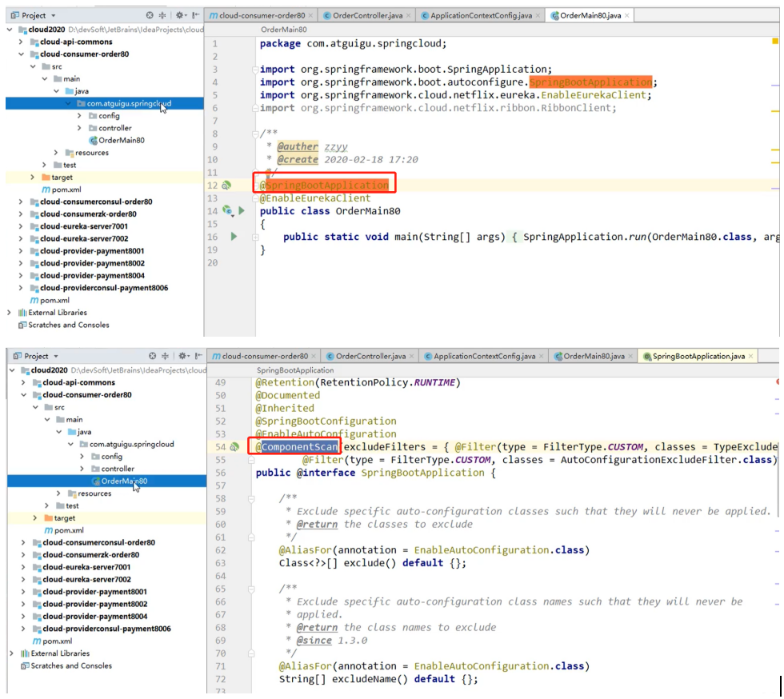This screenshot has height=699, width=784.
Task: Expand resources folder in SpringBootApplication editor window tree
Action: click(x=58, y=493)
